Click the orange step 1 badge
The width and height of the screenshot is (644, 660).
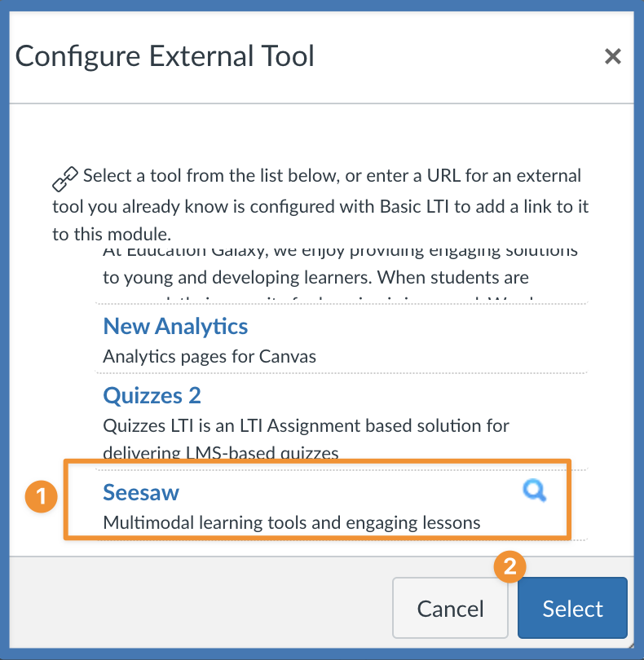[x=41, y=497]
